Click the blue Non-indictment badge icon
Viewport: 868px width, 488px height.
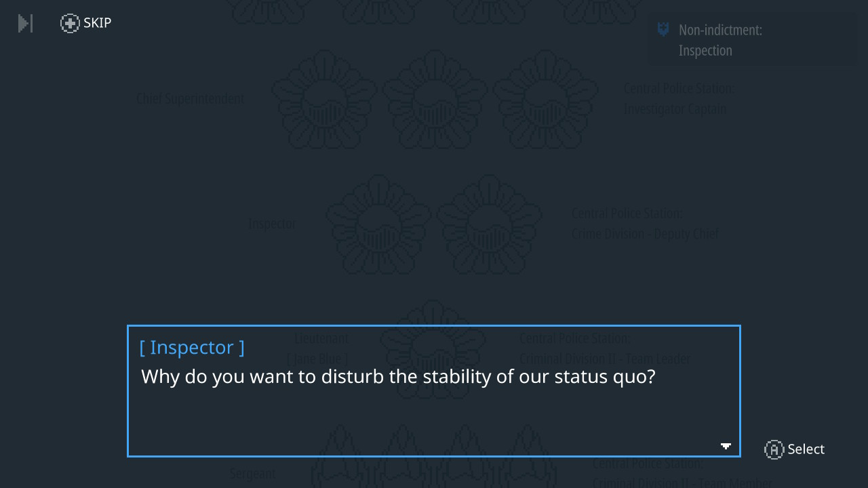tap(663, 30)
